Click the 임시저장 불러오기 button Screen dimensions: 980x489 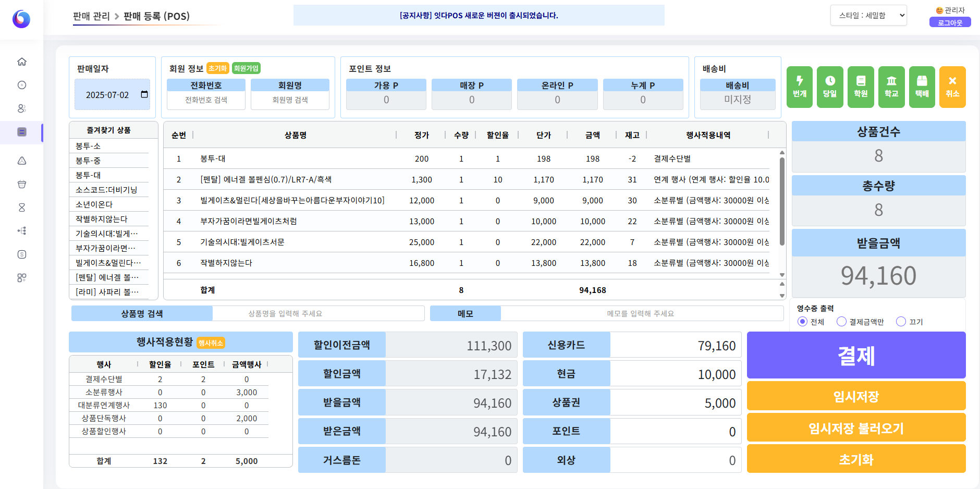tap(856, 428)
